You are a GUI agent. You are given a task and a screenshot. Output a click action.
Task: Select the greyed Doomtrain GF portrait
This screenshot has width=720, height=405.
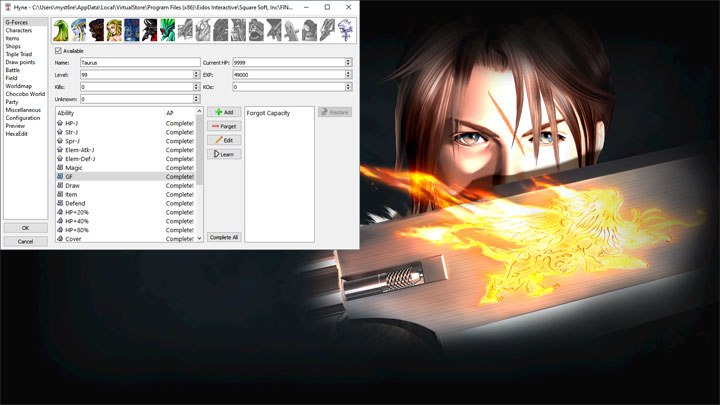[256, 30]
